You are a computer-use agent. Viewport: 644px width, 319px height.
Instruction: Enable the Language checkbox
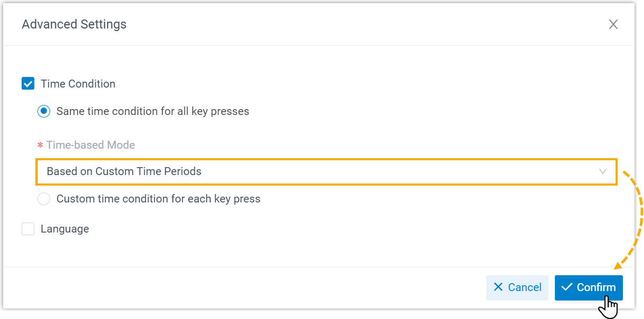point(27,228)
